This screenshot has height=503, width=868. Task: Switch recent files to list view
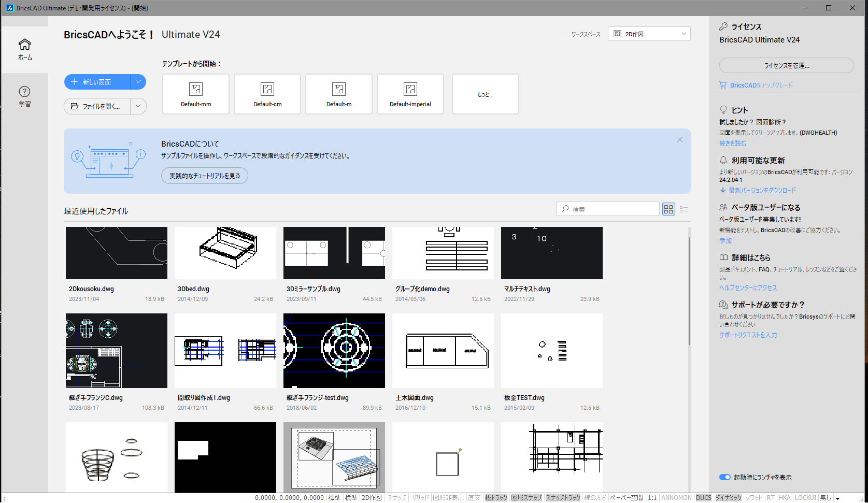click(x=684, y=209)
